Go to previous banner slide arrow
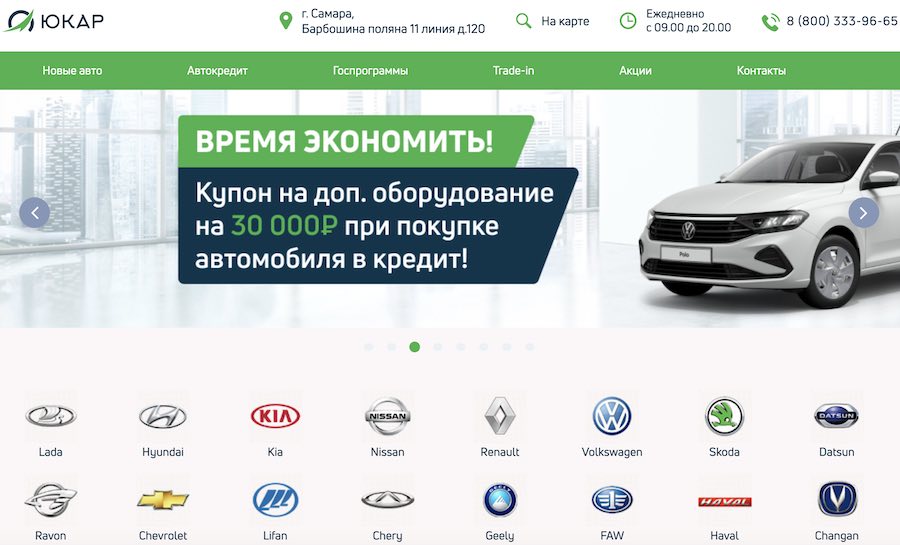 coord(34,213)
